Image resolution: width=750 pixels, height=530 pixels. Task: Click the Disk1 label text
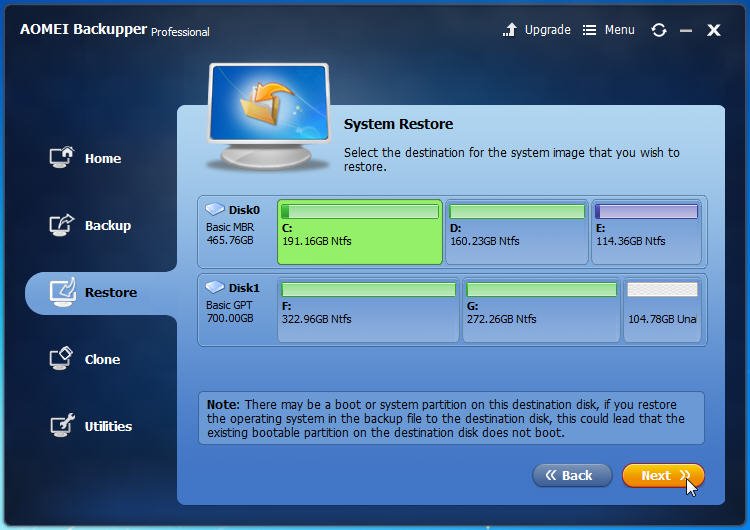[244, 288]
